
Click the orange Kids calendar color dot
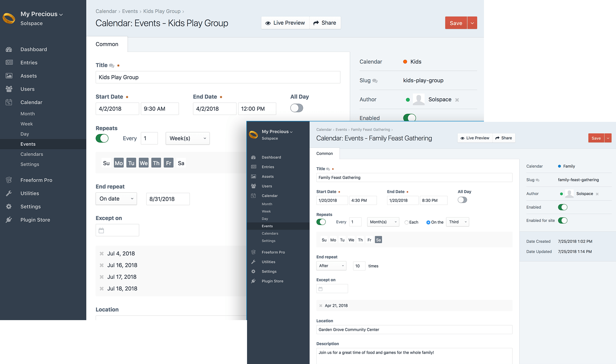coord(405,62)
